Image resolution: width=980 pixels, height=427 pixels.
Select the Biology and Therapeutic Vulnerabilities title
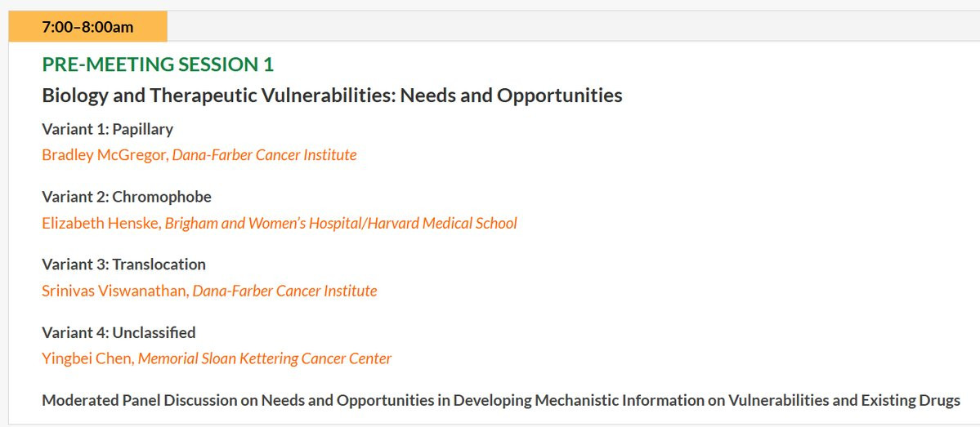tap(332, 96)
